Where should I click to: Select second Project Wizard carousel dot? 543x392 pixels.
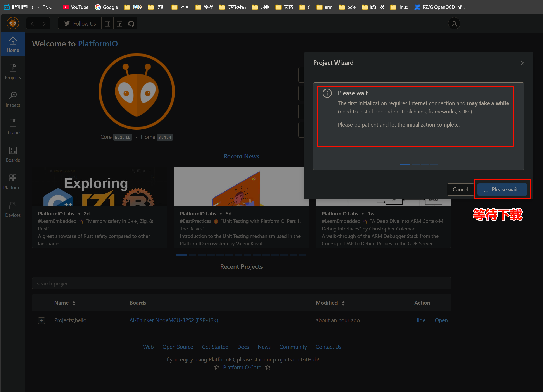pyautogui.click(x=416, y=165)
